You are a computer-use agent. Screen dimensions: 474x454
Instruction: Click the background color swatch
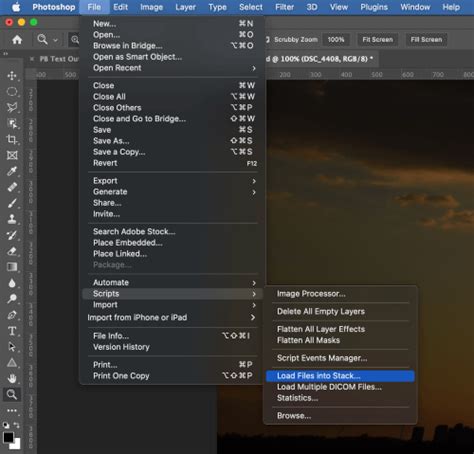16,444
